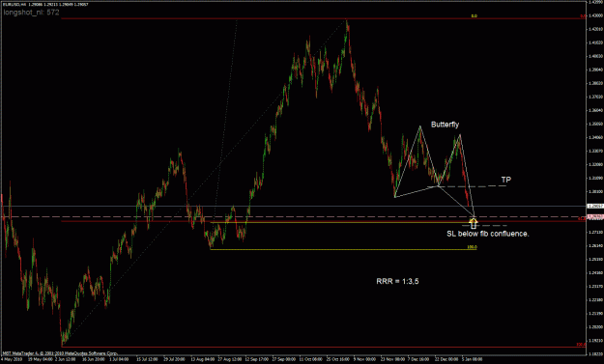Click the 1.23170 price axis label
The image size is (604, 364).
pyautogui.click(x=595, y=286)
